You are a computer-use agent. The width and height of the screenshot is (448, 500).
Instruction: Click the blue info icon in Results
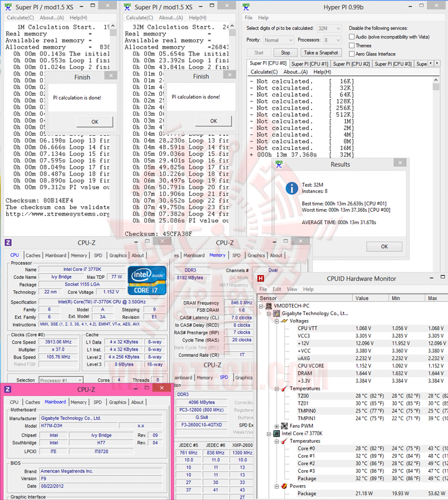[292, 188]
